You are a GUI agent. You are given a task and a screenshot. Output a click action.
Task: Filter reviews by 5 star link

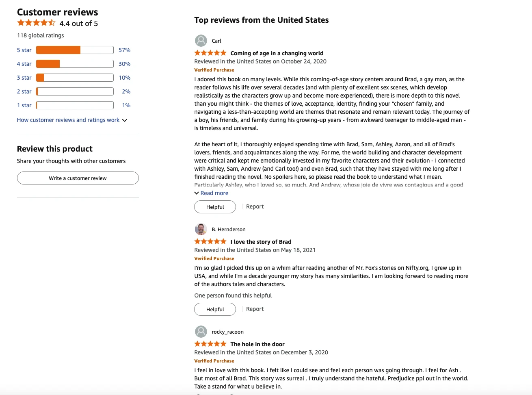(24, 50)
